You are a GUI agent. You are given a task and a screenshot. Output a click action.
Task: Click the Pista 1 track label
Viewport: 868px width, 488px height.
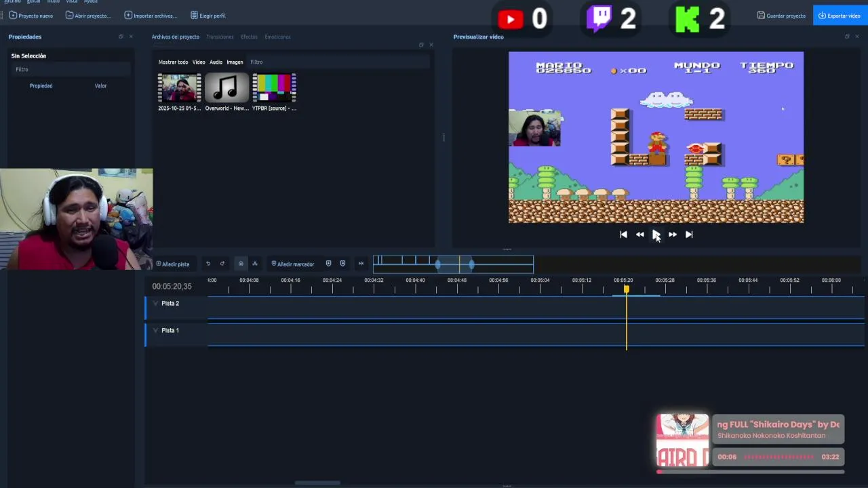point(170,330)
